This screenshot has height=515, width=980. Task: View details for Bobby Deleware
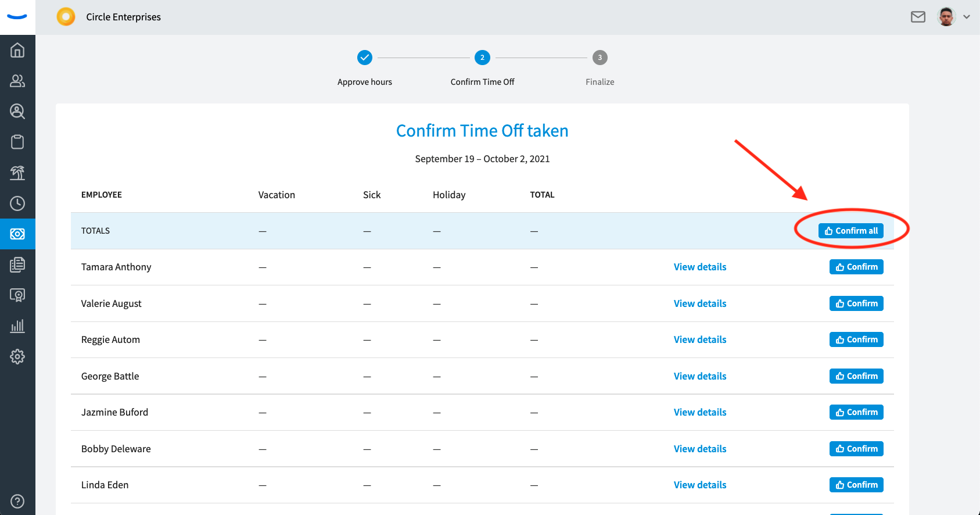[700, 449]
